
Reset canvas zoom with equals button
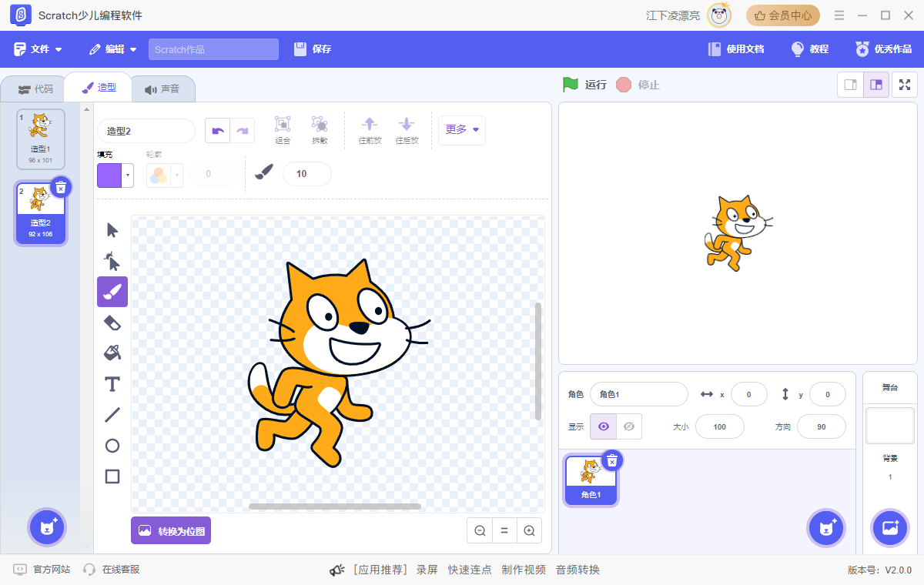[x=504, y=530]
